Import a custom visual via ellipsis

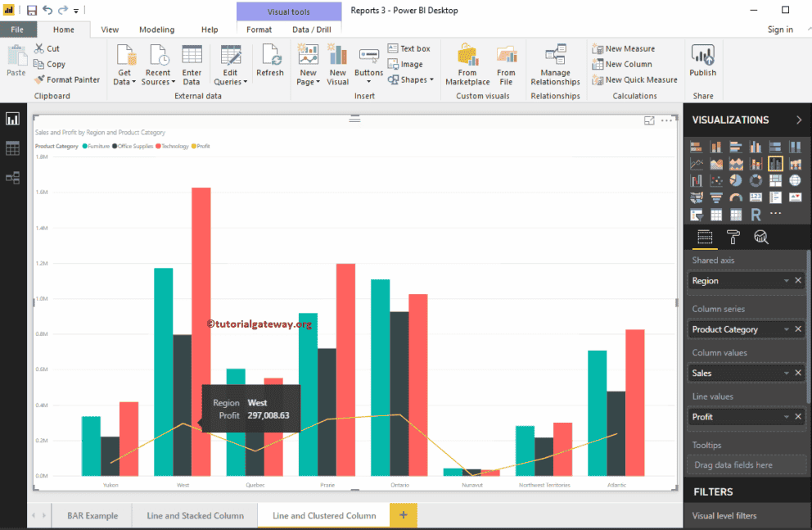coord(775,214)
